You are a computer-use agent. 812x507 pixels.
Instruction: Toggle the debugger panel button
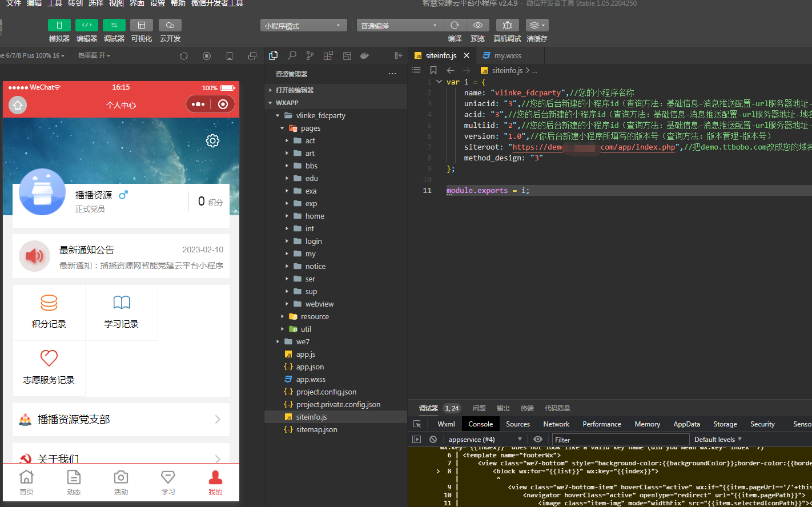coord(114,25)
